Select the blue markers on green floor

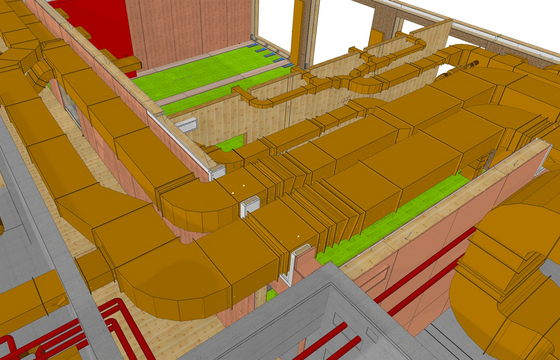tap(270, 54)
